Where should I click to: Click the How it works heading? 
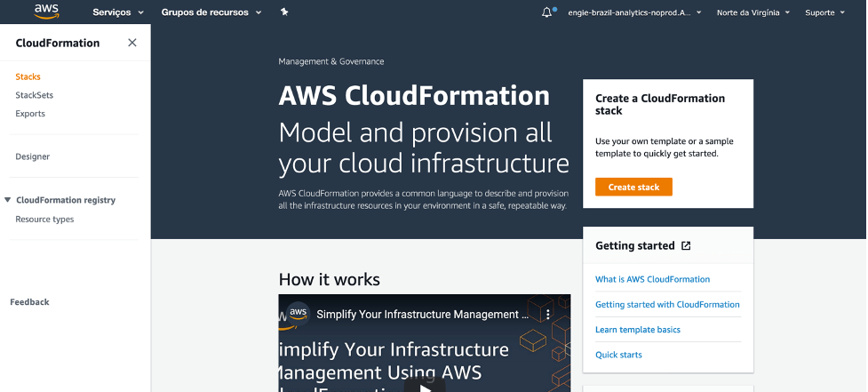point(330,279)
